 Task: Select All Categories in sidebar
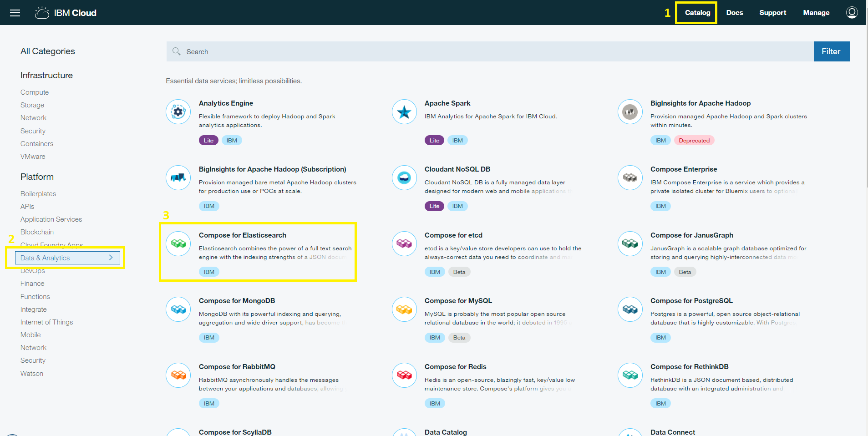47,51
